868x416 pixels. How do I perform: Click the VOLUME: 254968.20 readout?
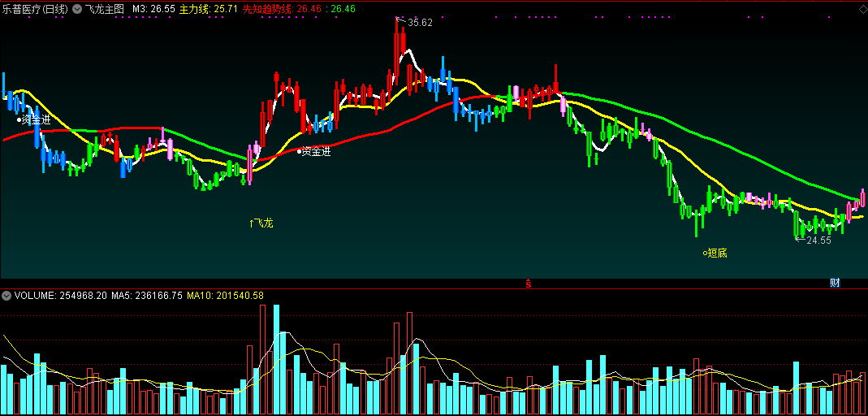pyautogui.click(x=61, y=296)
